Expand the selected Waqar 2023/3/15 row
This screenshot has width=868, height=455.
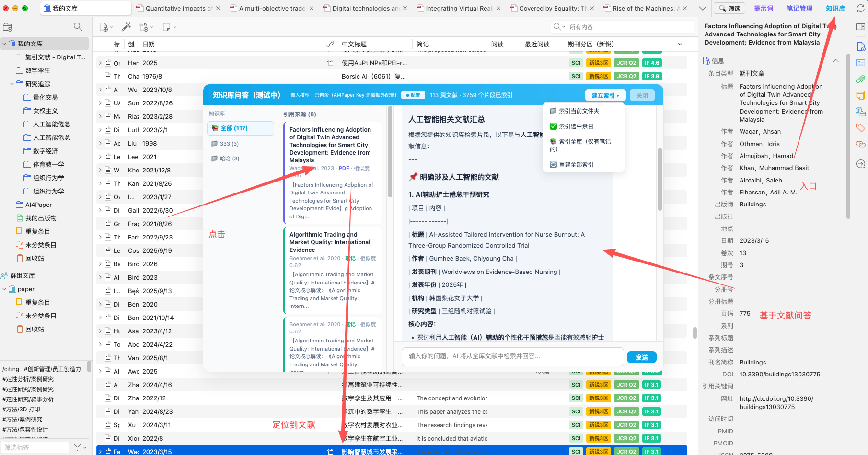[x=100, y=451]
